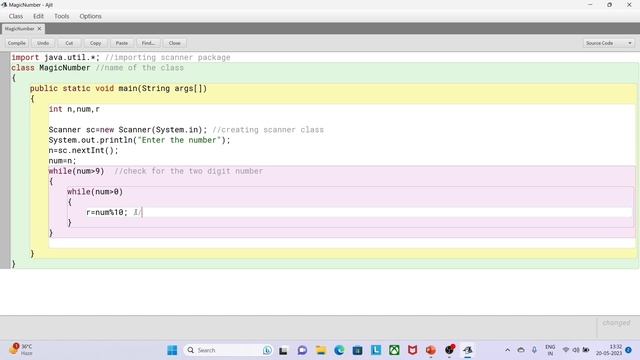Click the Undo button

43,43
